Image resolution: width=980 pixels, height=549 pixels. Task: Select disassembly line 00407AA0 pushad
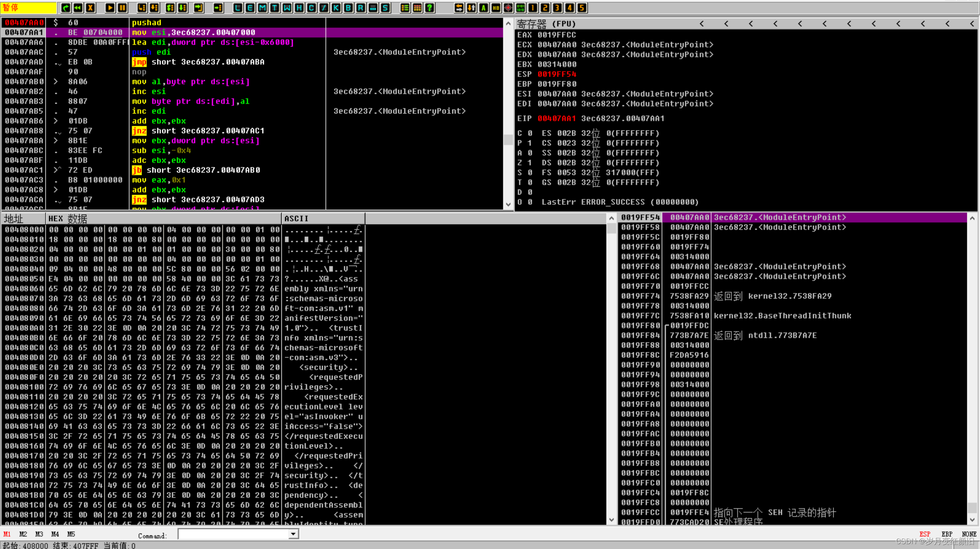[252, 23]
